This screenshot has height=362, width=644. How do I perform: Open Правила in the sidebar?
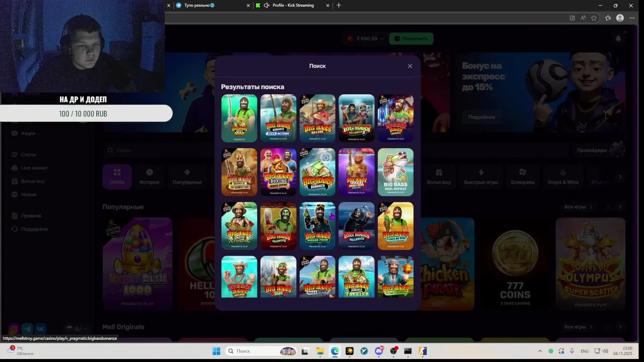31,216
